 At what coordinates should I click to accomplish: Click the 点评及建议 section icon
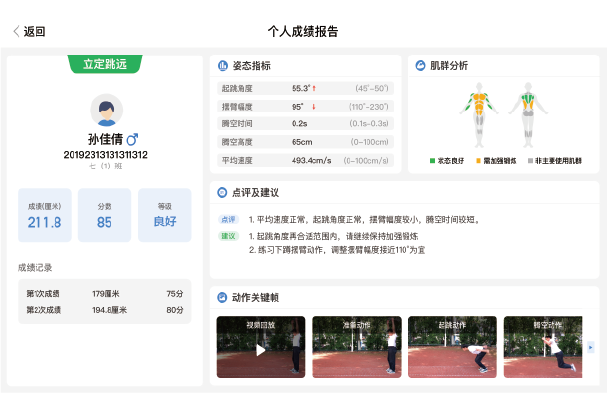click(x=222, y=192)
